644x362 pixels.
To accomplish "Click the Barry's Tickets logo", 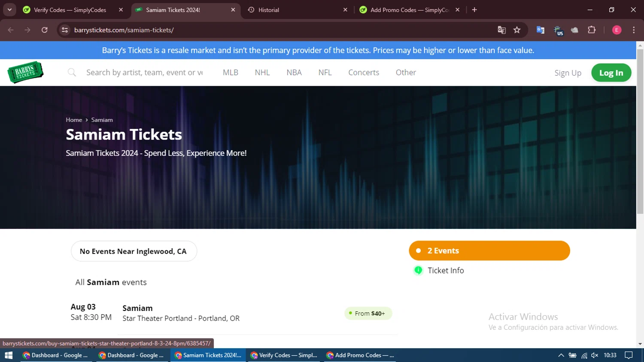I will 25,72.
